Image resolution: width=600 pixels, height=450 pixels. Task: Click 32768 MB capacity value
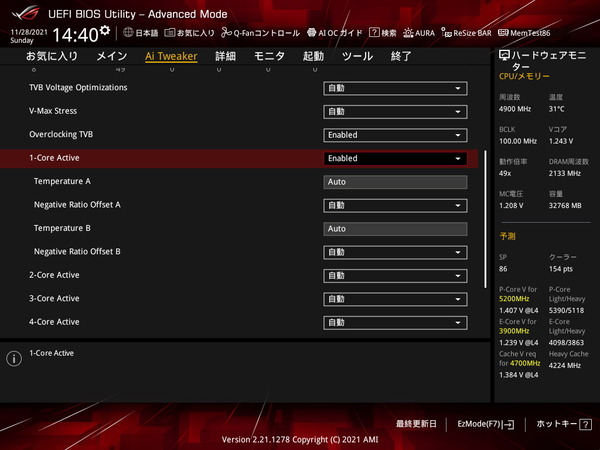tap(565, 206)
